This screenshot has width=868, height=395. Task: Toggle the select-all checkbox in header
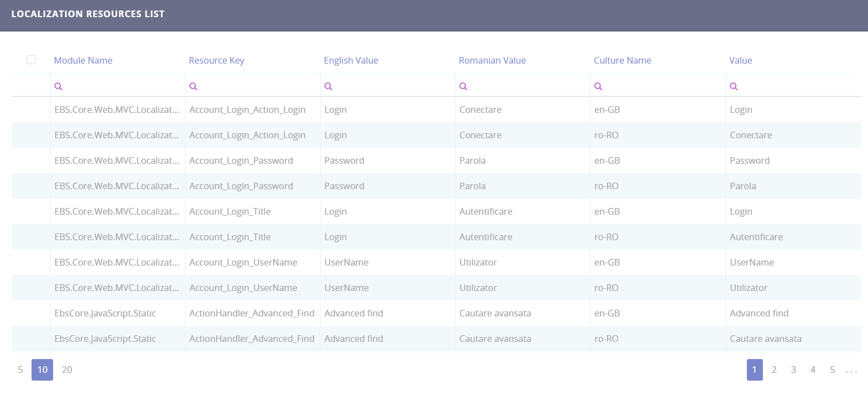[31, 60]
